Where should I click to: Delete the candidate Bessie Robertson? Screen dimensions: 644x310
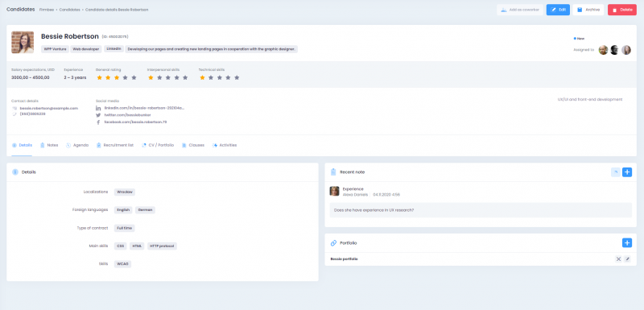click(x=621, y=10)
